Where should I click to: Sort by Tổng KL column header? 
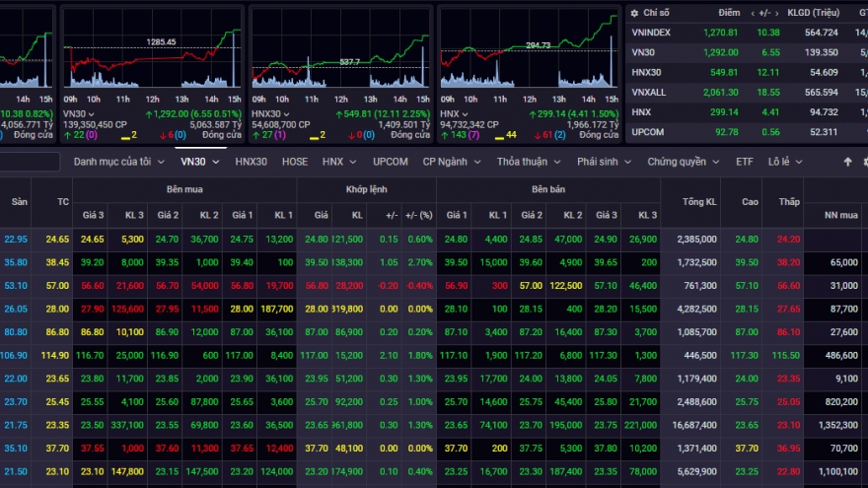click(x=698, y=201)
